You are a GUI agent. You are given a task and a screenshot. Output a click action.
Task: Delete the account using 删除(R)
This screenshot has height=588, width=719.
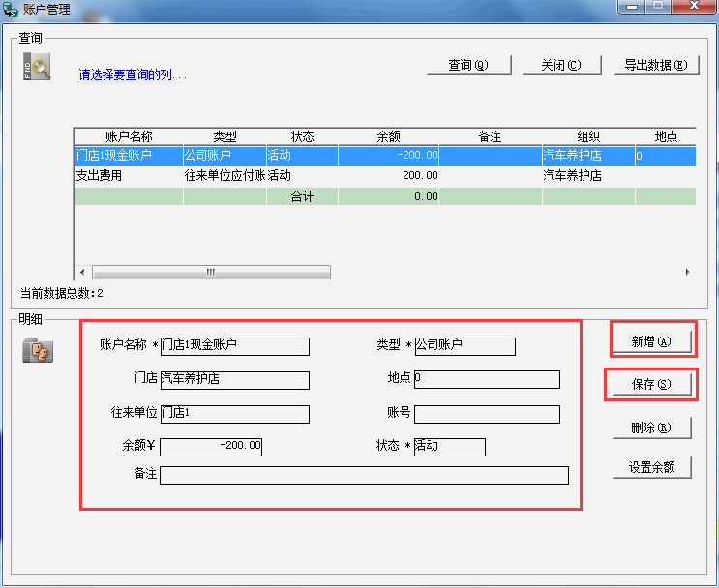coord(651,428)
